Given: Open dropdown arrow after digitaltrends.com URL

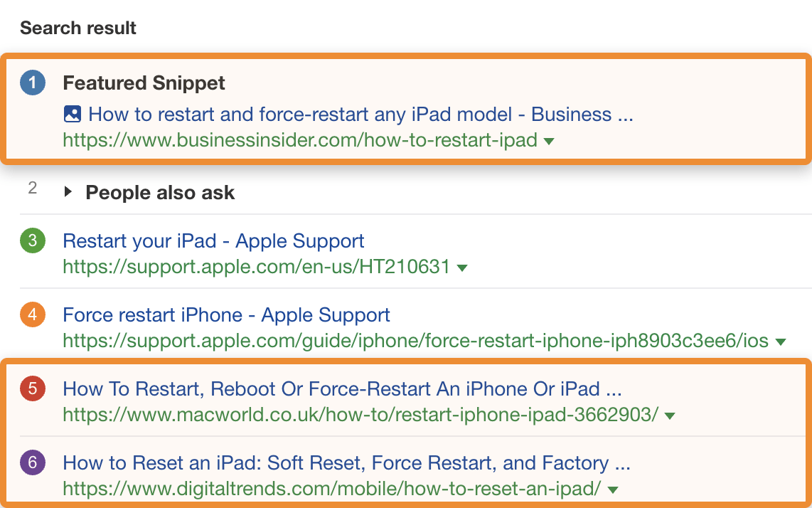Looking at the screenshot, I should [613, 490].
